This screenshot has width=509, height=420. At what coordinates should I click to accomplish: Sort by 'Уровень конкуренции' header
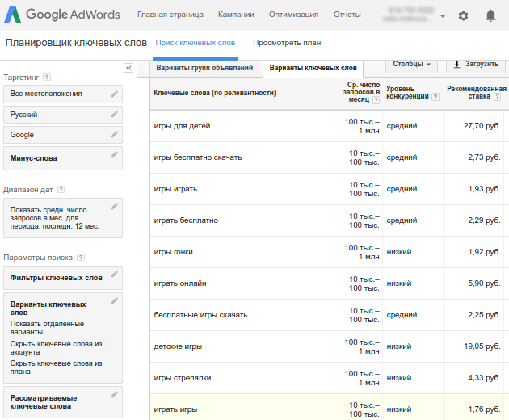(407, 93)
